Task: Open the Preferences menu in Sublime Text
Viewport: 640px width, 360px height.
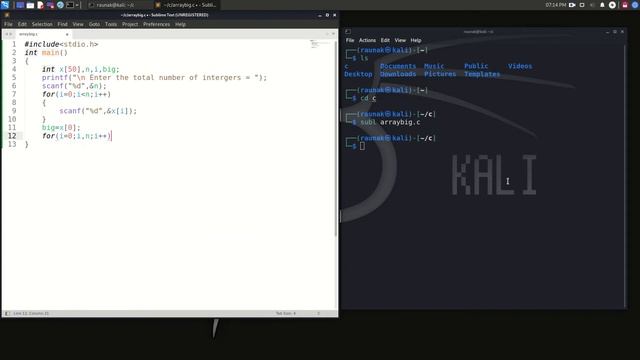Action: (x=156, y=24)
